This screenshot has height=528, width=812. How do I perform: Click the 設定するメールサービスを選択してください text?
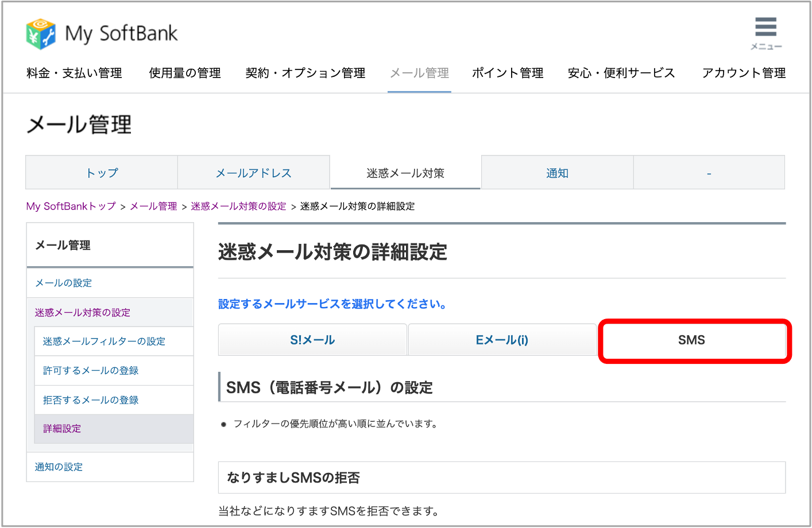pyautogui.click(x=332, y=304)
